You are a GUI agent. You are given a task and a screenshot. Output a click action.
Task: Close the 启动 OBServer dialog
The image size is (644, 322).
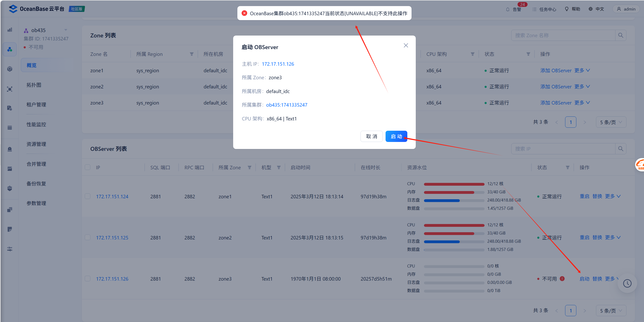(x=406, y=45)
